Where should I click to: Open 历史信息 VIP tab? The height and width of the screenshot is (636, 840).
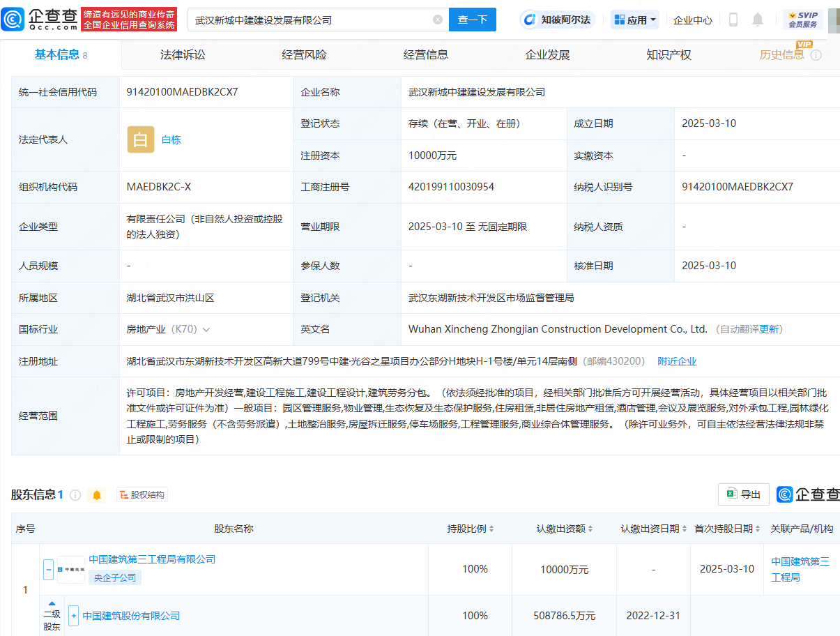click(782, 54)
